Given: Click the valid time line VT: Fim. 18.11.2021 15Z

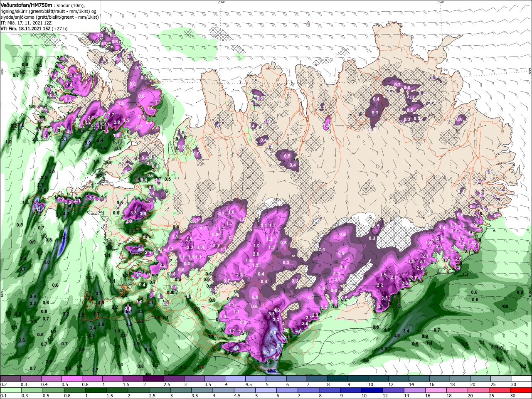Looking at the screenshot, I should [x=25, y=29].
